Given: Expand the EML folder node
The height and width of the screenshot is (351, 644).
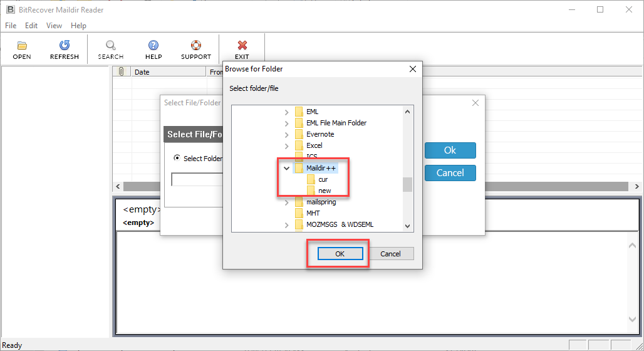Looking at the screenshot, I should pos(287,112).
